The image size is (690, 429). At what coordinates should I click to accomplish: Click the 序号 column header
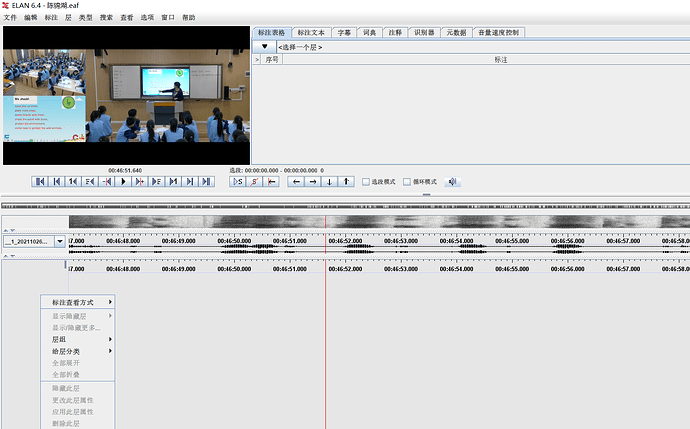tap(272, 59)
